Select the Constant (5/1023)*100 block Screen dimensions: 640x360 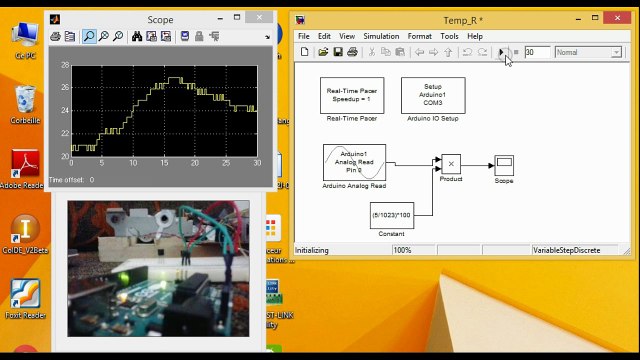392,215
